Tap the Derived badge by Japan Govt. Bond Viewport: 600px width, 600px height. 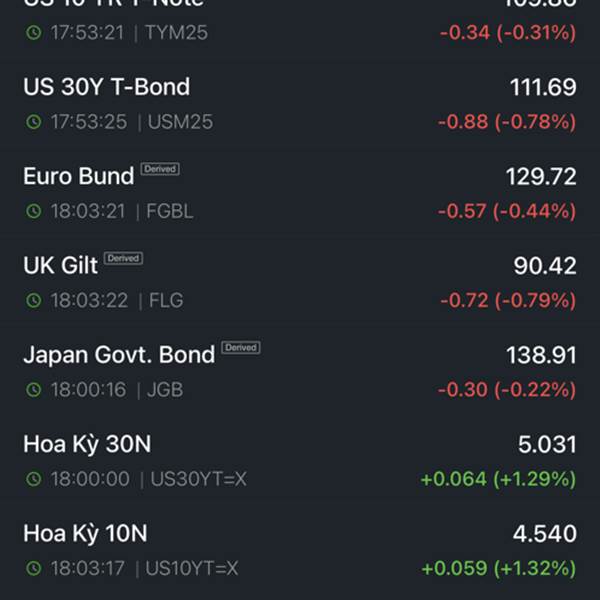pos(241,347)
